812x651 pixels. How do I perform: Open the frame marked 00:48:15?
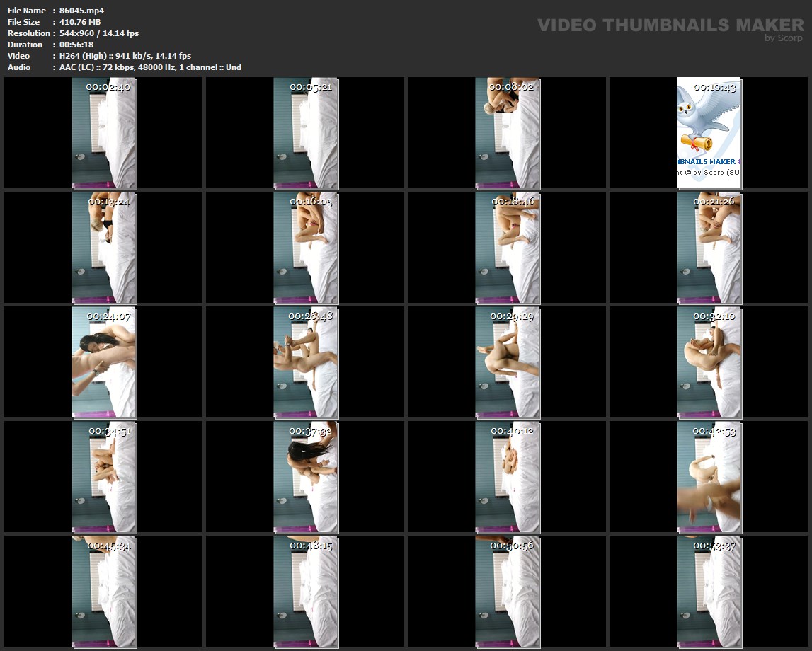coord(306,593)
